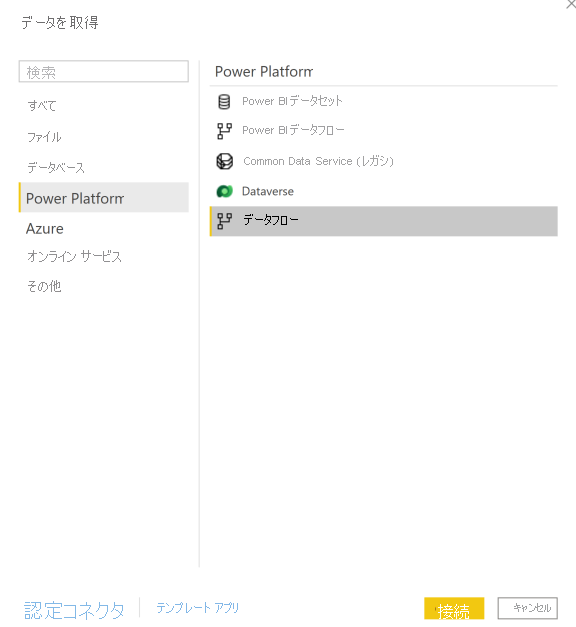
Task: Choose the Dataverse connector label
Action: click(268, 192)
